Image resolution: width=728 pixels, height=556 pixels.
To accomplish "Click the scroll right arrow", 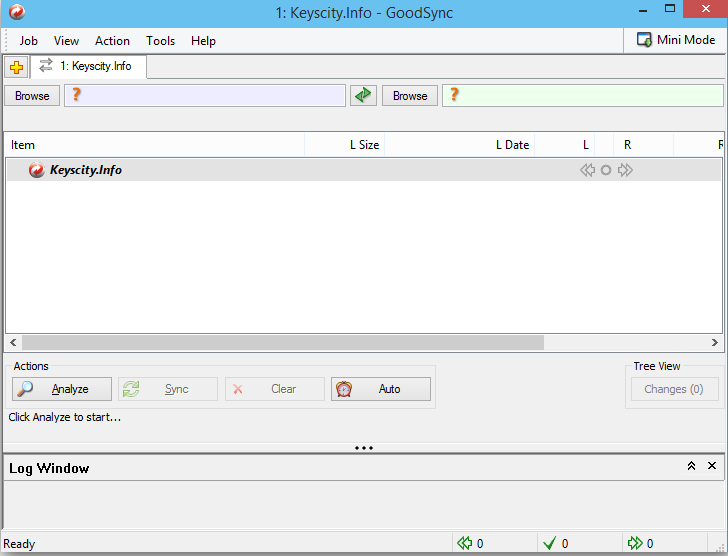I will (x=715, y=343).
